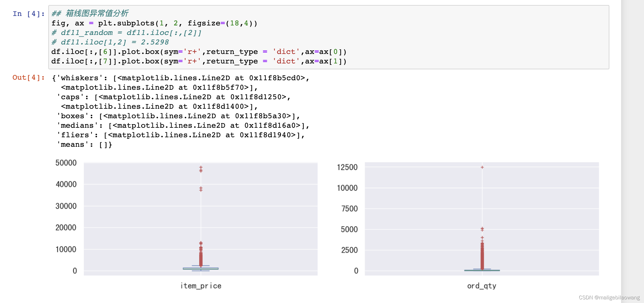Click the 12500 y-axis tick on ord_qty plot
Screen dimensions: 644x303
pos(347,167)
